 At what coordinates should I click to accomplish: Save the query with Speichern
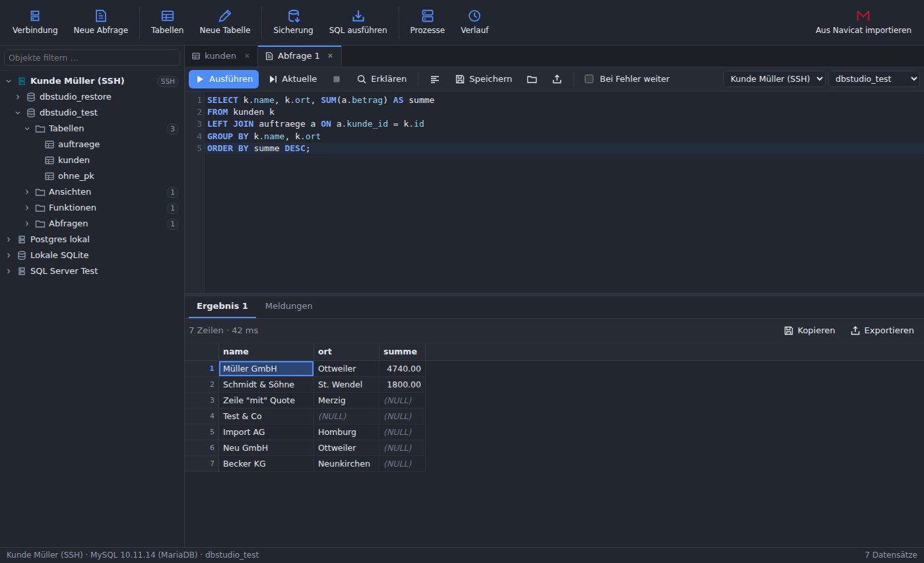(x=484, y=79)
